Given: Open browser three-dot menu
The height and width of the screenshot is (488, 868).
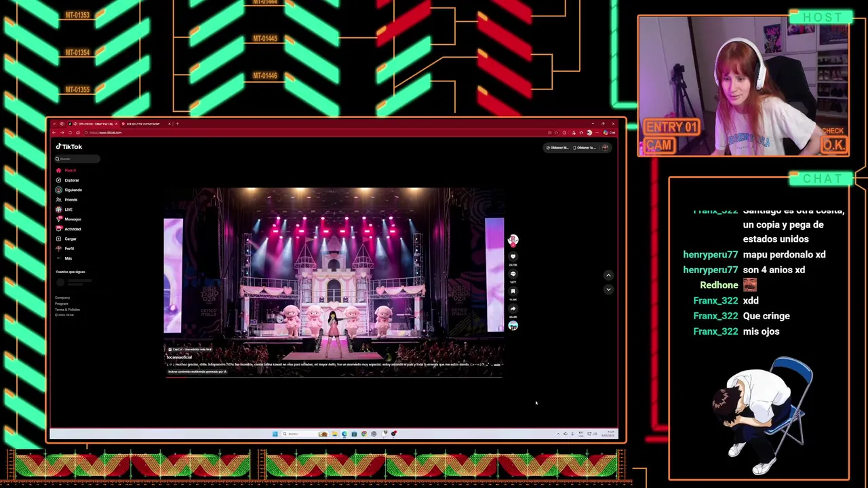Looking at the screenshot, I should tap(597, 133).
